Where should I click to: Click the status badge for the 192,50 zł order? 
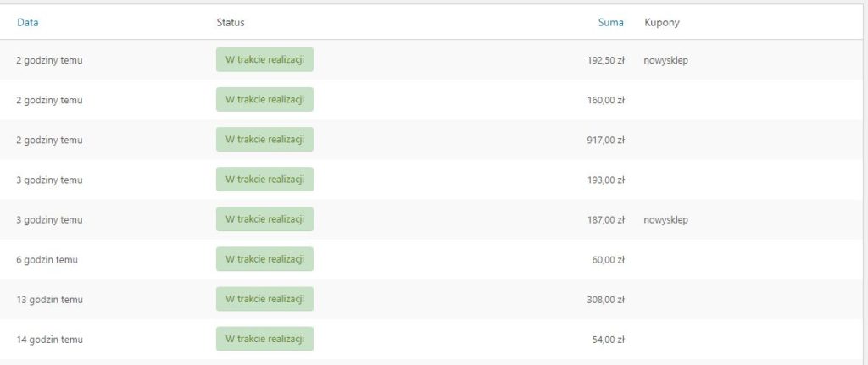pos(264,60)
